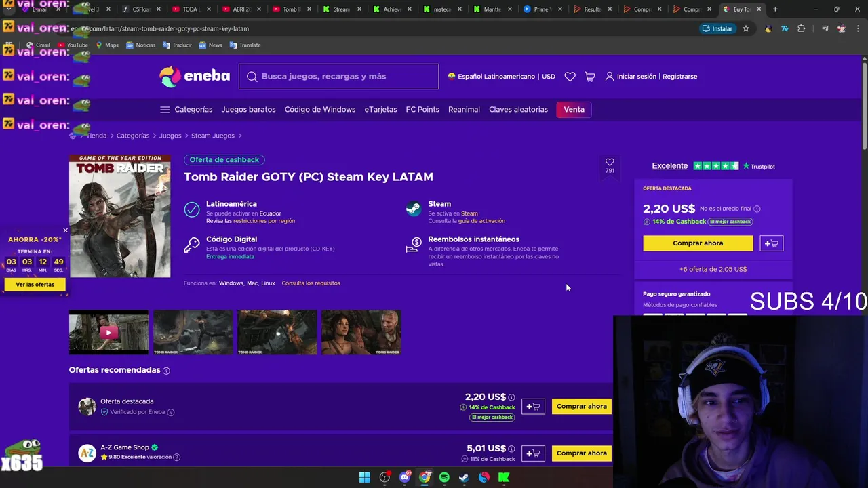
Task: Click Registrarse link
Action: click(679, 77)
